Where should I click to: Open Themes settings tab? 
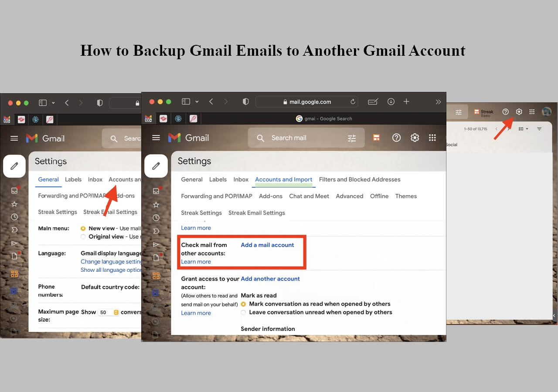pos(406,196)
